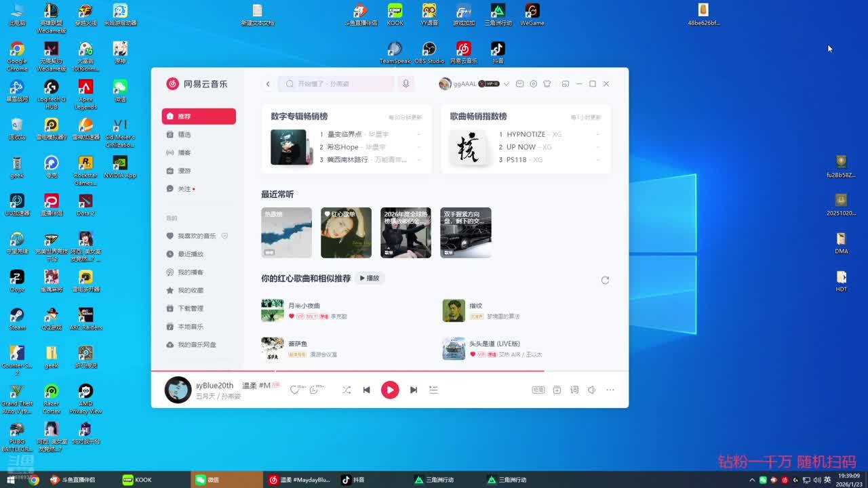Open the sound quality selector in player bar
868x488 pixels.
pyautogui.click(x=538, y=390)
